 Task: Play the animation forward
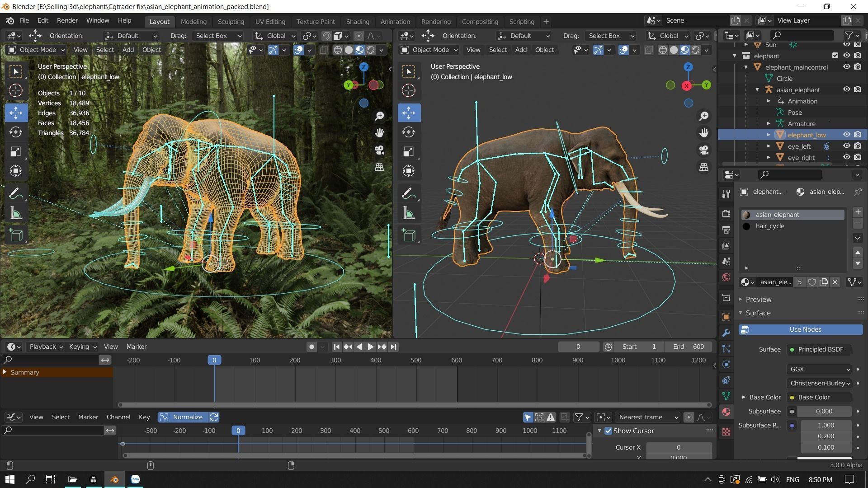click(x=370, y=347)
